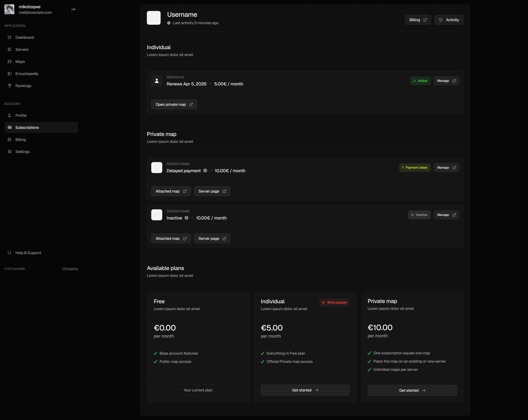Click the sidebar Billing dollar icon
The height and width of the screenshot is (420, 528).
pos(9,139)
